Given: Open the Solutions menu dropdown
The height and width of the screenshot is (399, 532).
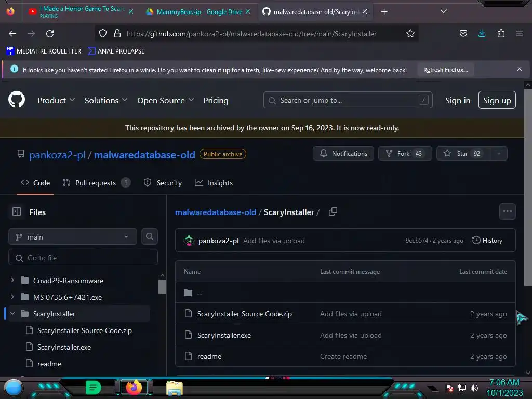Looking at the screenshot, I should coord(106,100).
